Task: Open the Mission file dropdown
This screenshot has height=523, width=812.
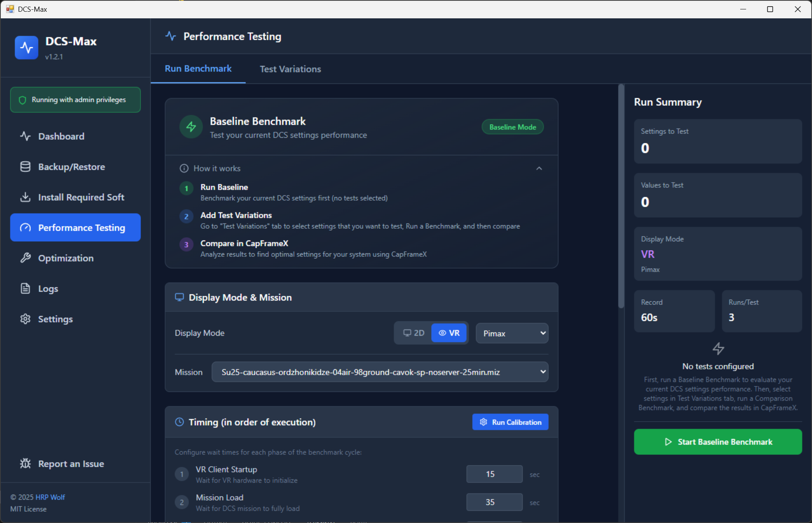Action: 379,372
